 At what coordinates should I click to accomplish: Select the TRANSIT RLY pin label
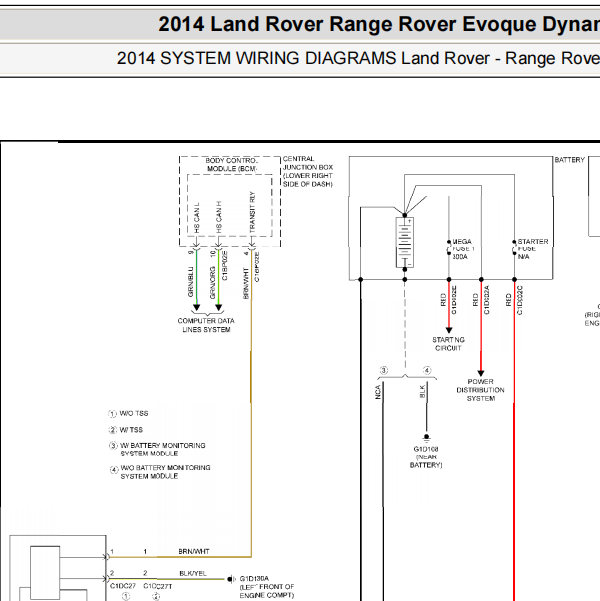[252, 212]
